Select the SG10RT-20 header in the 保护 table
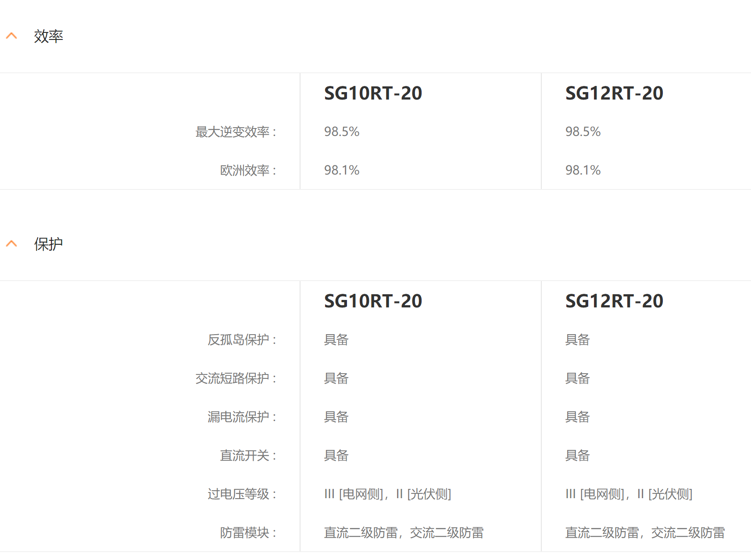 click(373, 301)
